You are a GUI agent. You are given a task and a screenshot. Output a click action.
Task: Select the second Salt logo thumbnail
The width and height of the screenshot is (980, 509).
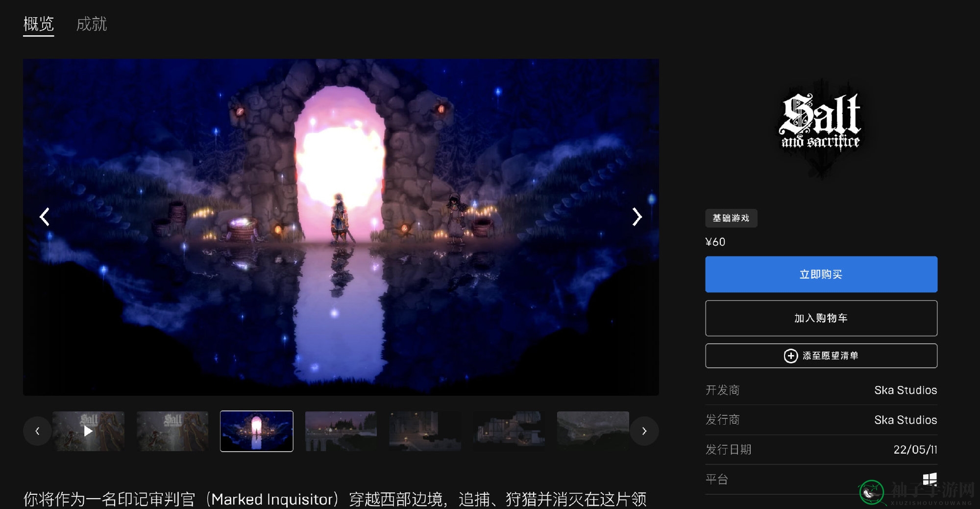point(172,431)
